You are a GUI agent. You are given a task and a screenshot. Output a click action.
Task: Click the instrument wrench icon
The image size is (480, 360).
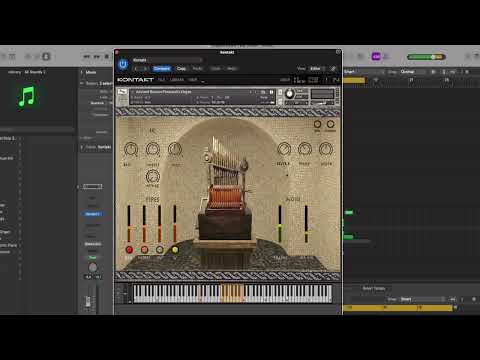point(122,92)
